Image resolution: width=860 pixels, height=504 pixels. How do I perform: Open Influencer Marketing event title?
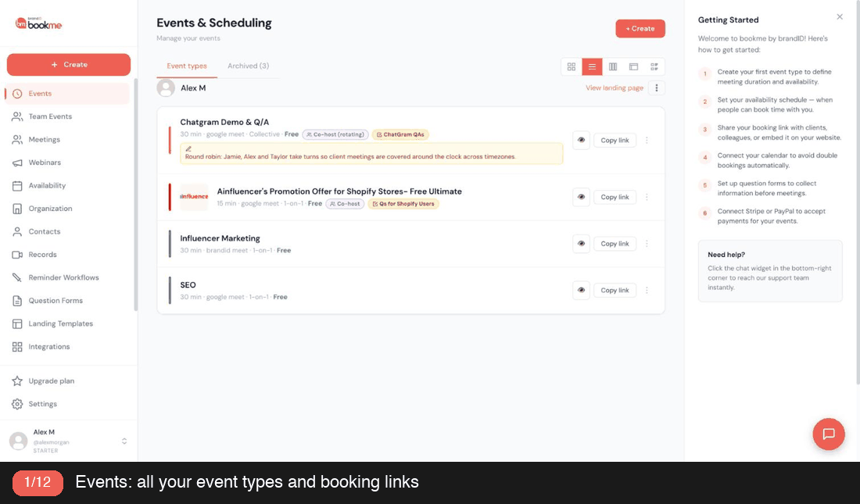coord(220,238)
